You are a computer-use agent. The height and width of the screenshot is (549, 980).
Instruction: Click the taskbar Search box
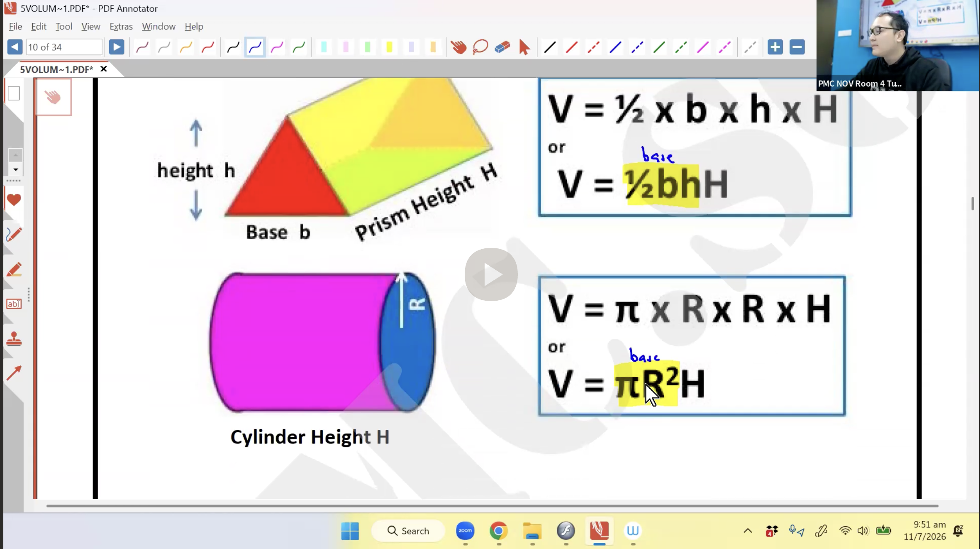[x=408, y=531]
